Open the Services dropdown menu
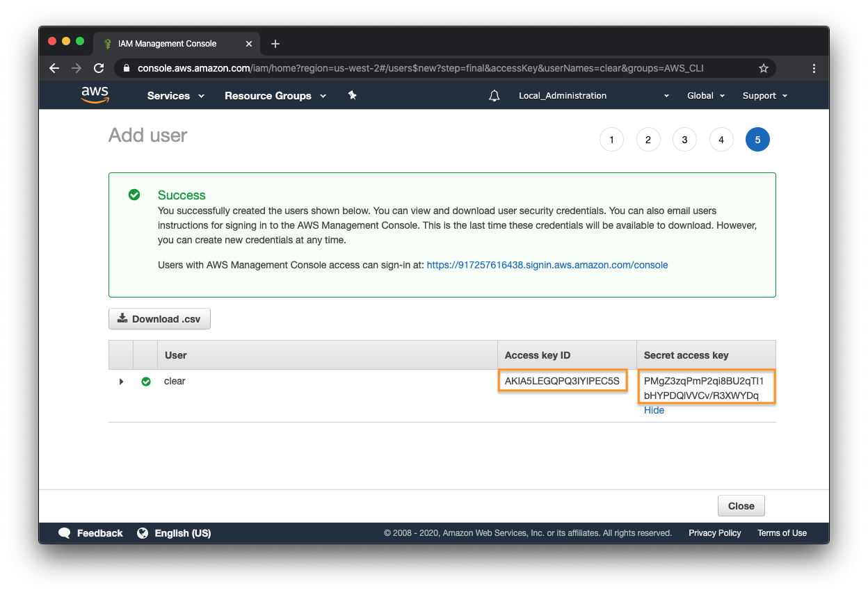Viewport: 868px width, 595px height. click(176, 96)
